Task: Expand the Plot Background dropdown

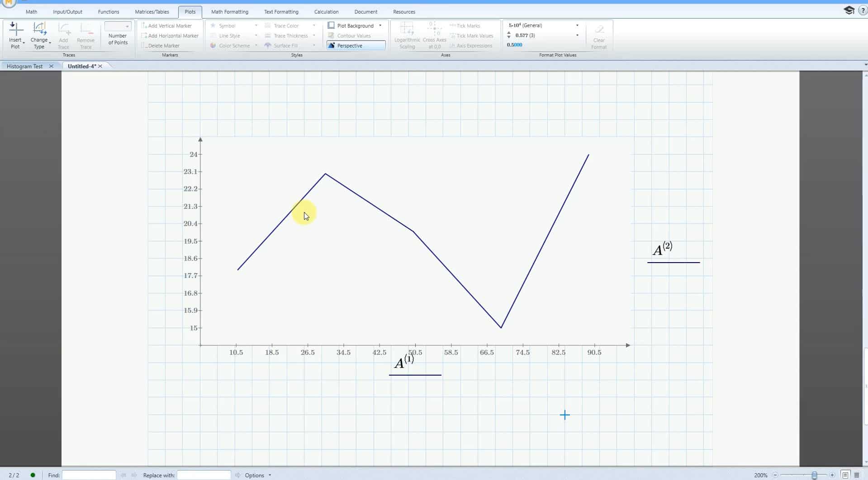Action: coord(380,26)
